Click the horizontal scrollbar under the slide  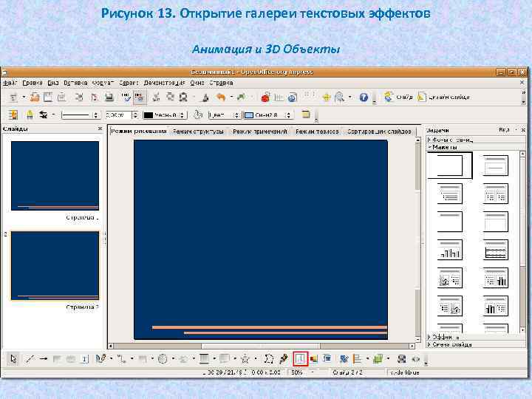coord(261,346)
